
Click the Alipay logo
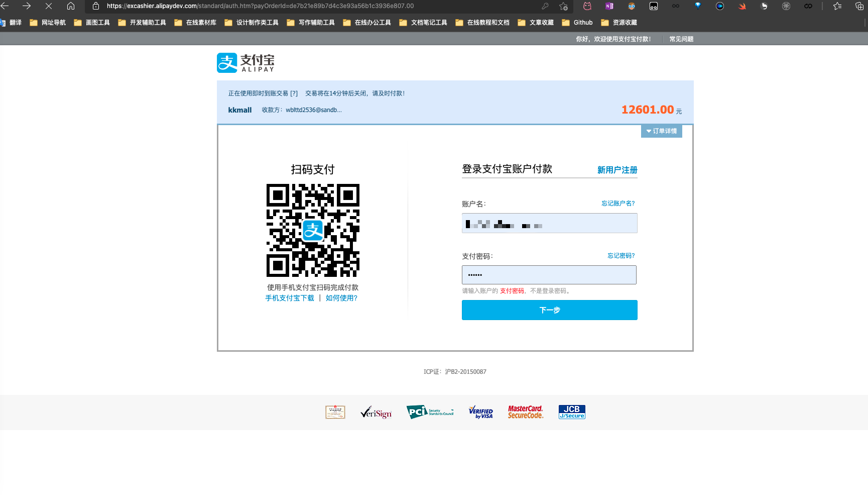[x=245, y=63]
